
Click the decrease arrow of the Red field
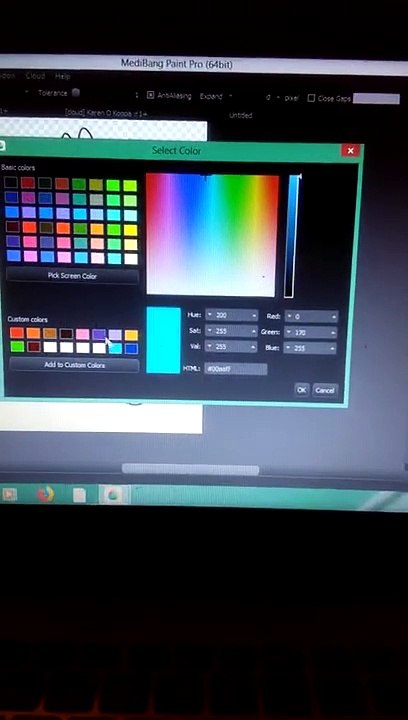tap(290, 317)
